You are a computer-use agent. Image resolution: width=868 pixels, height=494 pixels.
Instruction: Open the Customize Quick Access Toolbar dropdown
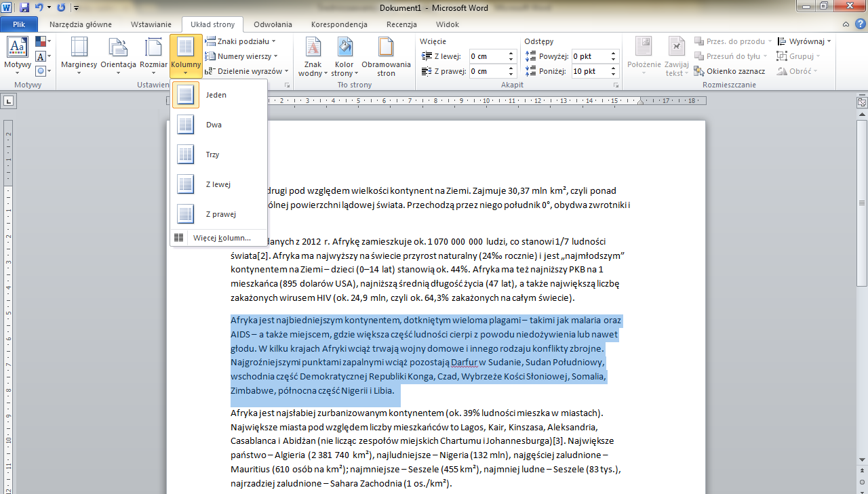pos(75,8)
